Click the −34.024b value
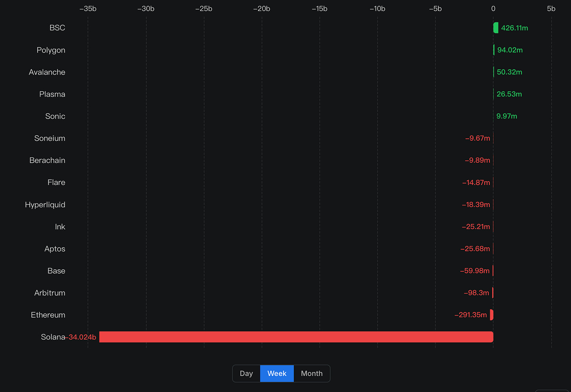Viewport: 571px width, 392px height. [x=81, y=337]
